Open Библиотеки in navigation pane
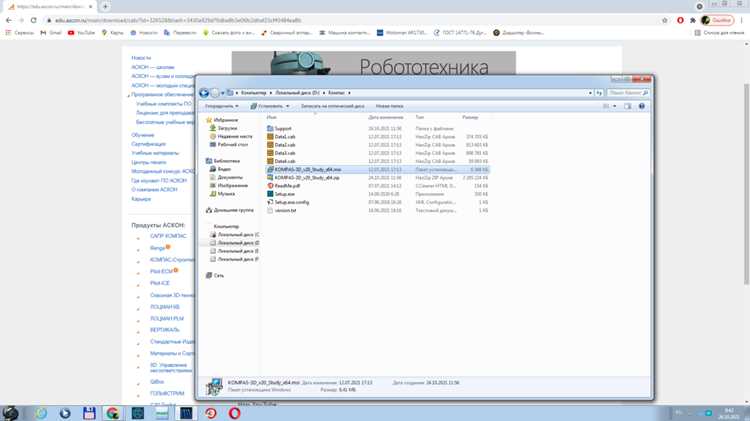Viewport: 750px width, 421px height. 226,161
